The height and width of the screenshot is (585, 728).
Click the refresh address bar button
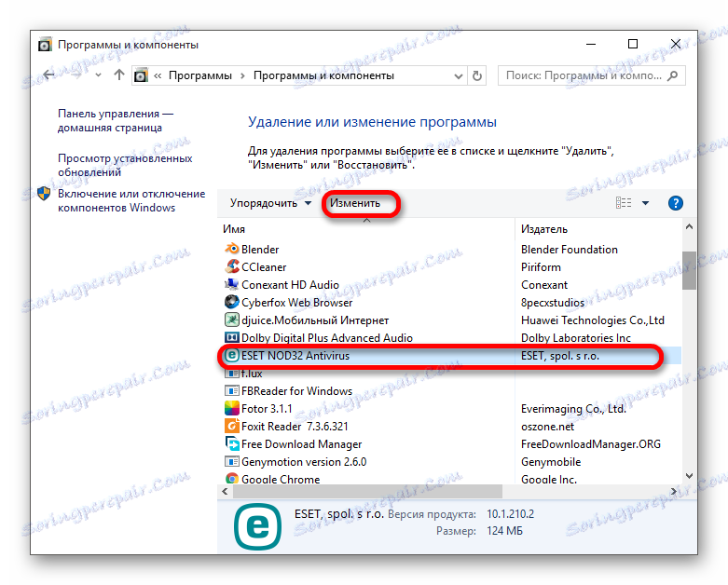(x=477, y=75)
